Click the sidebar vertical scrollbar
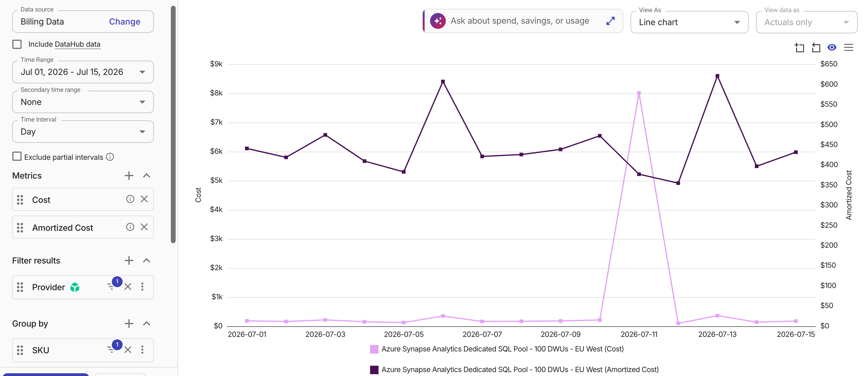This screenshot has height=376, width=868. click(x=173, y=124)
